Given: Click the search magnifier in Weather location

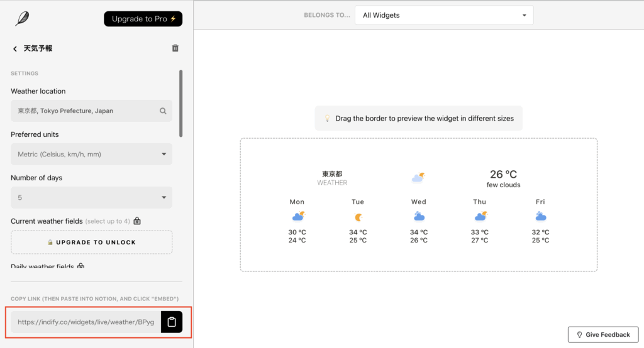Looking at the screenshot, I should (163, 111).
